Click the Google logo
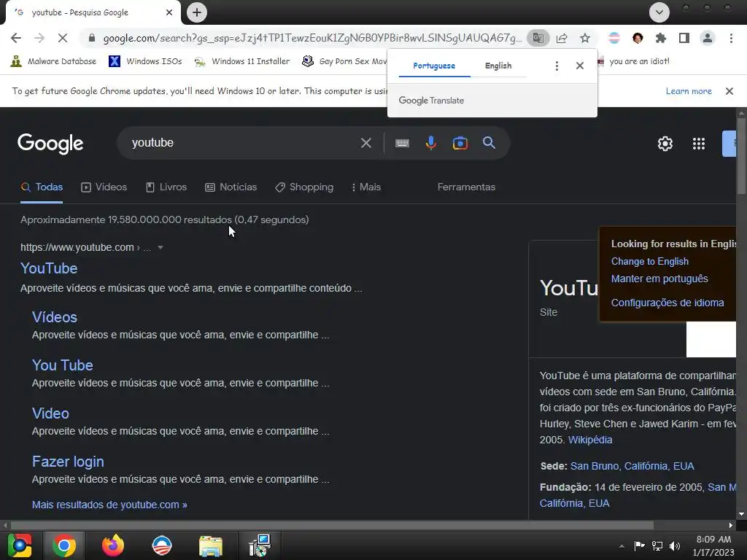The height and width of the screenshot is (560, 747). tap(50, 144)
